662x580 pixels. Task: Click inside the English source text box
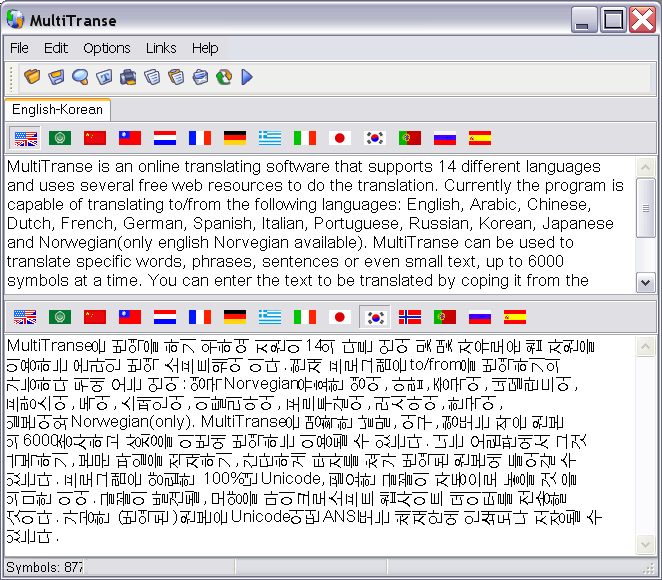pos(320,225)
